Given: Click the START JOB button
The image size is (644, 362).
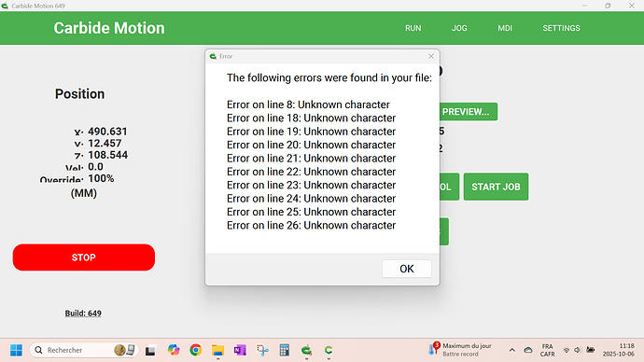Looking at the screenshot, I should (x=496, y=187).
